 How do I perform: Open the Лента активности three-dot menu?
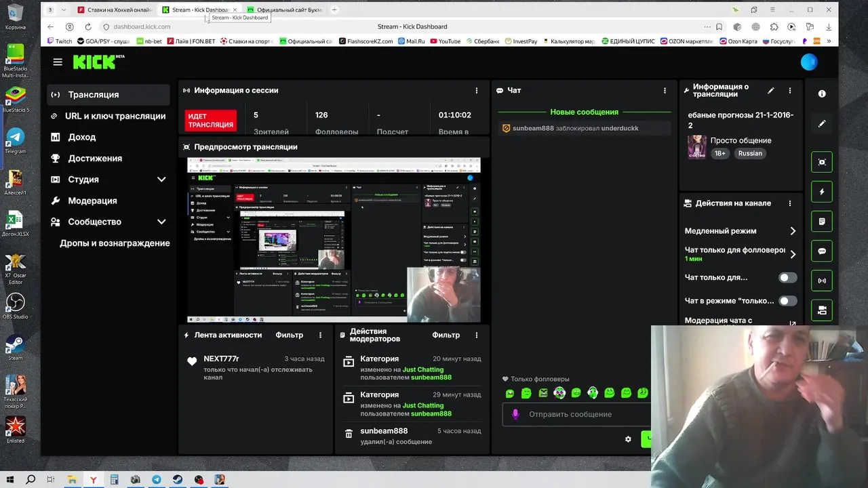pos(320,335)
